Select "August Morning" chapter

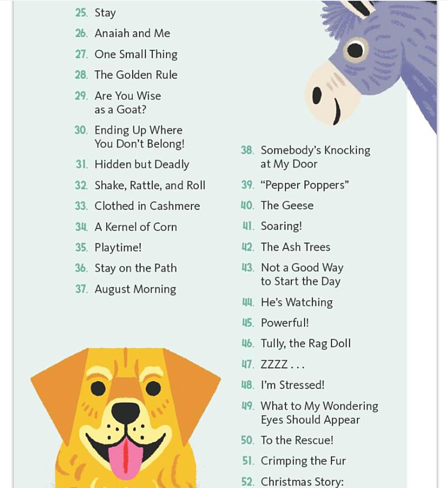(x=135, y=289)
